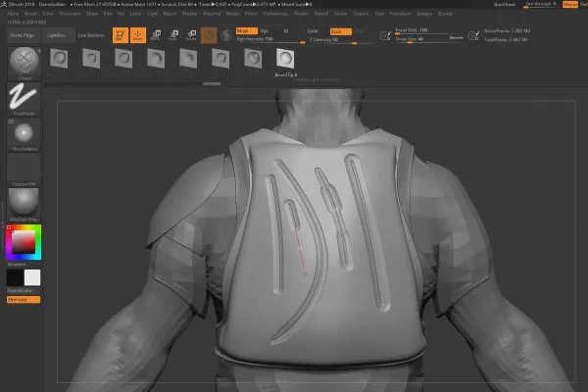The image size is (588, 392).
Task: Open the Marker menu
Action: 189,14
